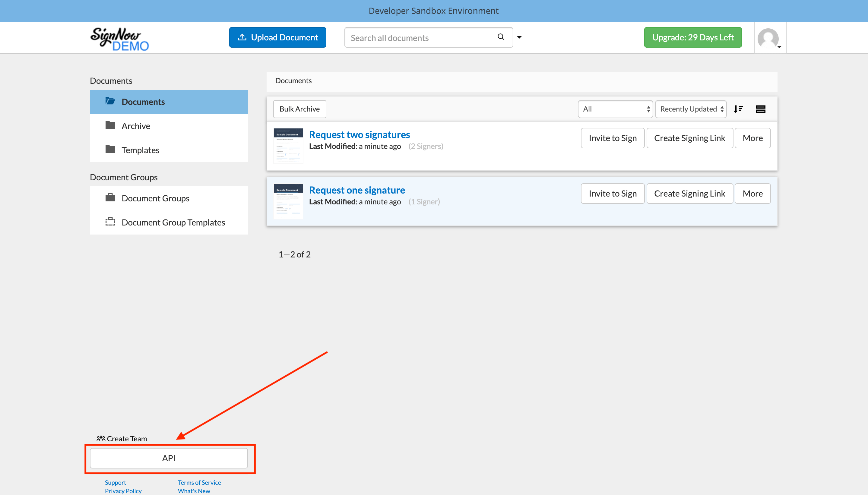Switch to Templates in the sidebar
This screenshot has width=868, height=495.
pyautogui.click(x=140, y=150)
